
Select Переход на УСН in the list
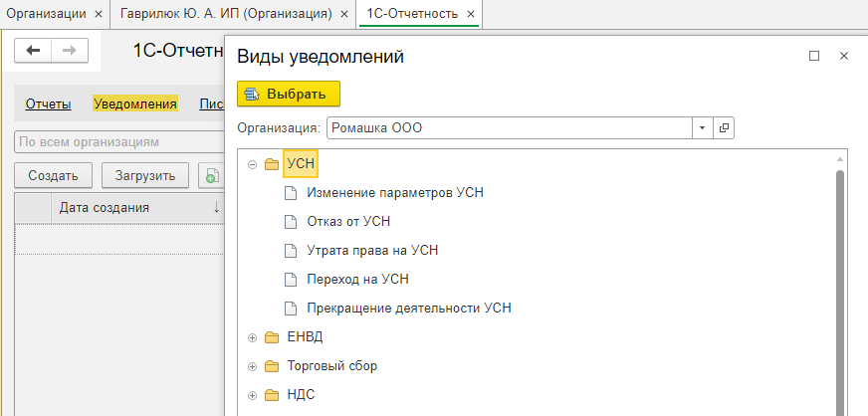click(x=357, y=279)
